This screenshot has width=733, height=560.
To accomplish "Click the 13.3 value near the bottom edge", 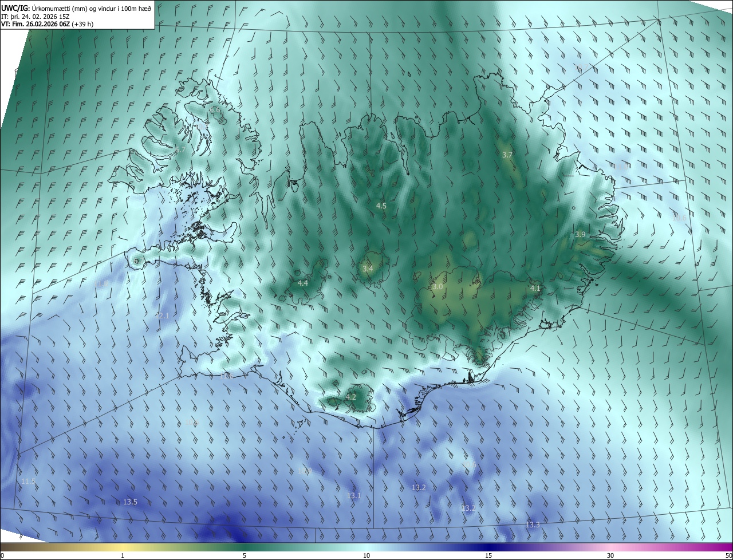I will tap(533, 524).
